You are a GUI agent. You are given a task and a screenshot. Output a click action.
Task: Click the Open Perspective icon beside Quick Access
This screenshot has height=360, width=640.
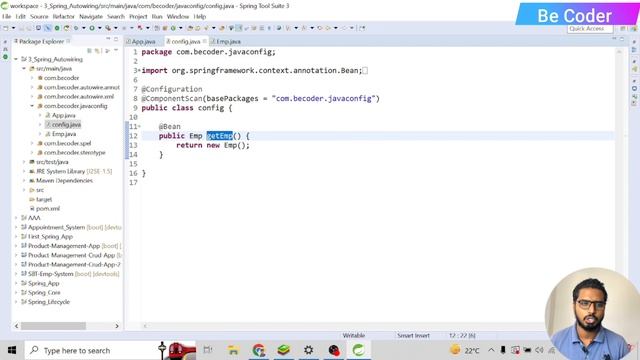coord(623,29)
